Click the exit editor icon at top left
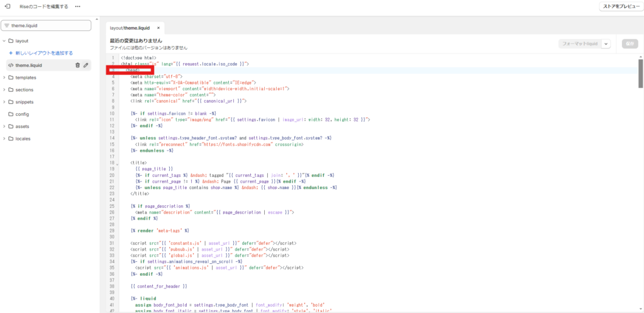The width and height of the screenshot is (644, 313). click(x=7, y=6)
